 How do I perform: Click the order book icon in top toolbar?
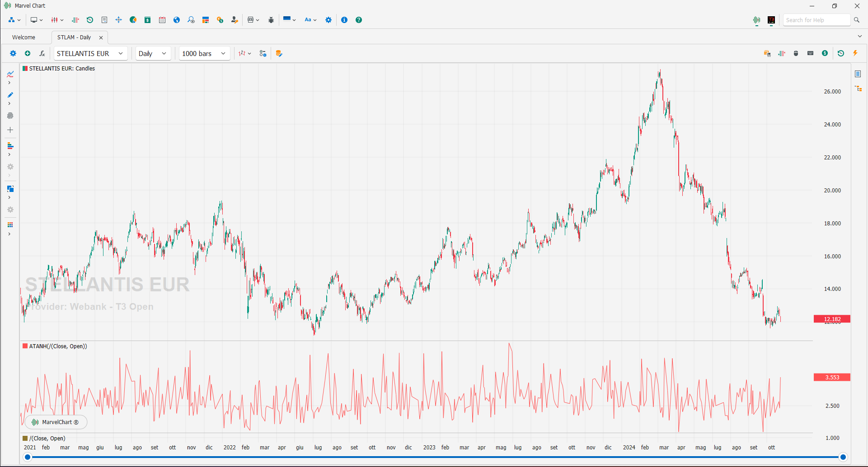pos(75,20)
